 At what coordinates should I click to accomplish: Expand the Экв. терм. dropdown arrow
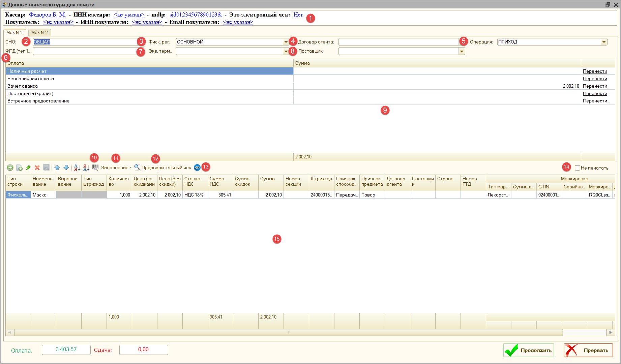click(286, 51)
